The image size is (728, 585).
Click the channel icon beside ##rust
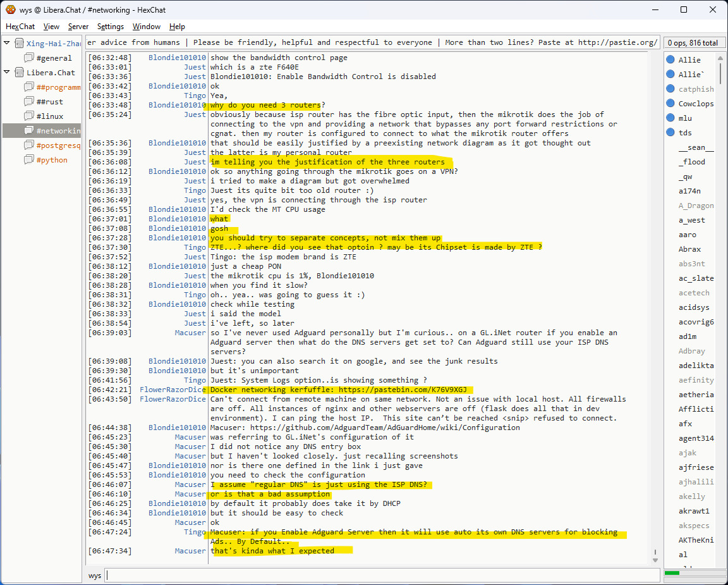click(28, 102)
